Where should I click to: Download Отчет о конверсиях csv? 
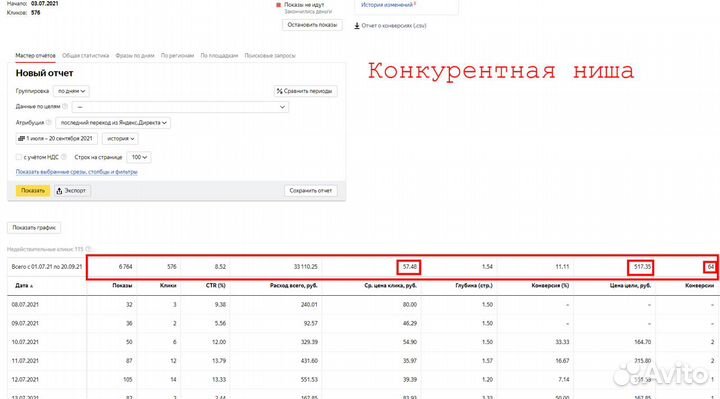[390, 26]
